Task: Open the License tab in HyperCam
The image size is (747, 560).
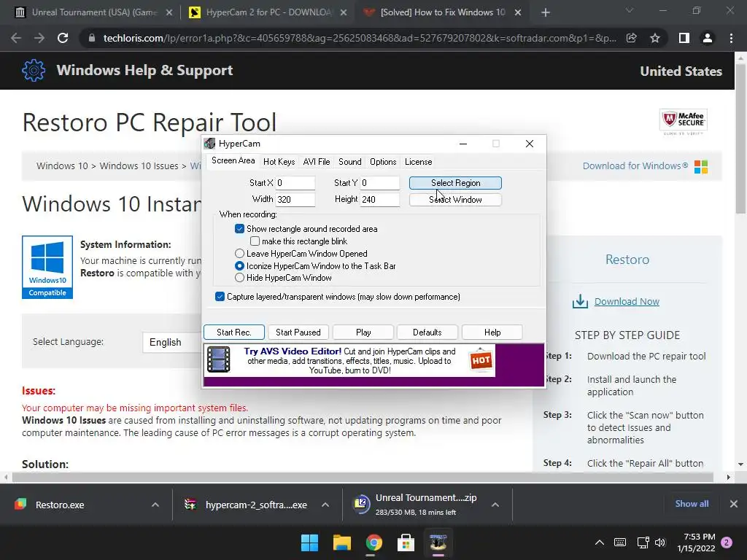Action: click(418, 162)
